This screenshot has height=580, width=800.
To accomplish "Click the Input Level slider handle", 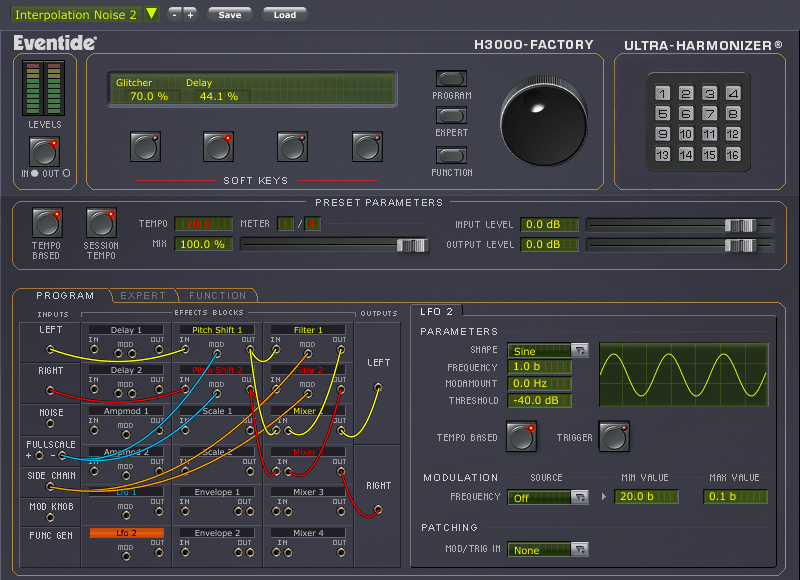I will tap(740, 225).
